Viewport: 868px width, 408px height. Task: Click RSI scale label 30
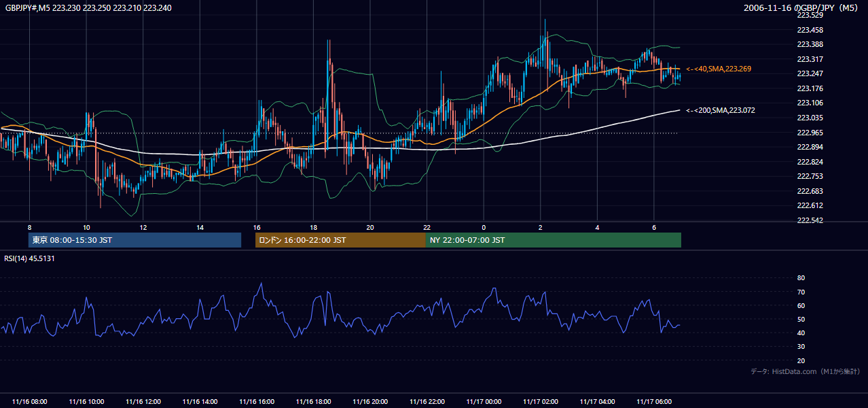(801, 347)
